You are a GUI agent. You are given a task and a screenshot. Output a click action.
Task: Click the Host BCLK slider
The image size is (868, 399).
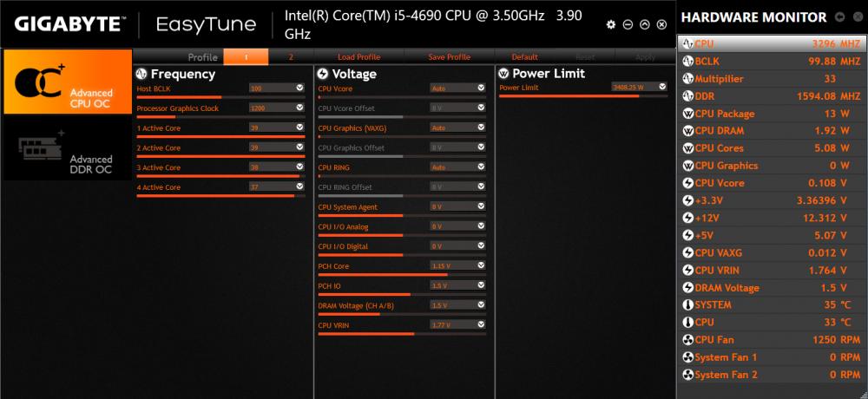[x=220, y=97]
